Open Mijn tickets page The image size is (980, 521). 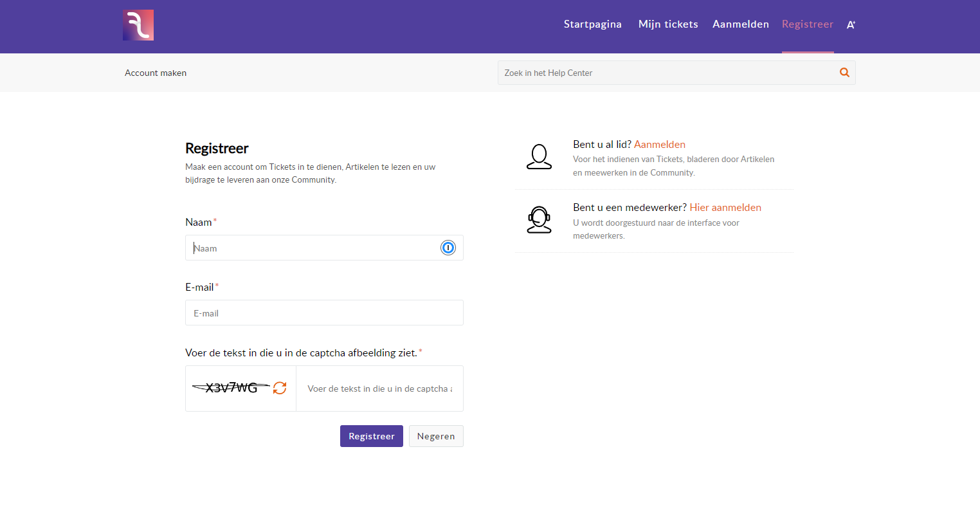(x=668, y=24)
